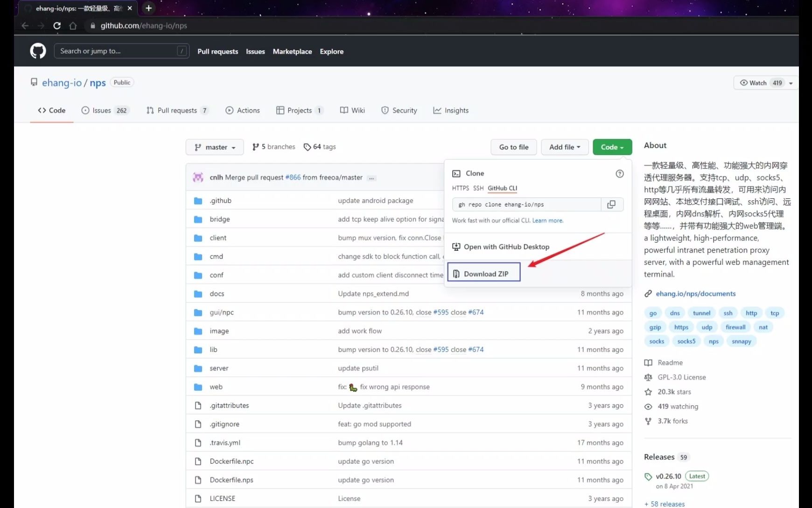Click the fork icon beside 3.7k forks
Screen dimensions: 812x508
[x=648, y=421]
